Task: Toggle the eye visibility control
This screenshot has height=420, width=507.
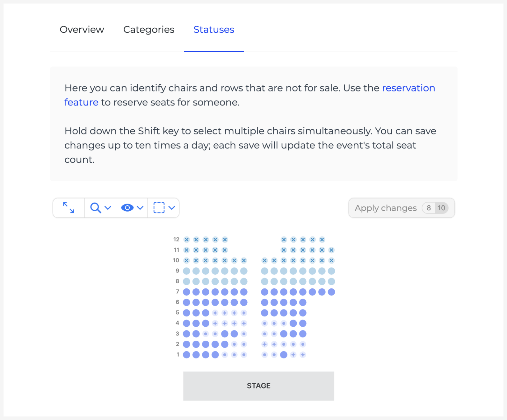Action: pos(128,208)
